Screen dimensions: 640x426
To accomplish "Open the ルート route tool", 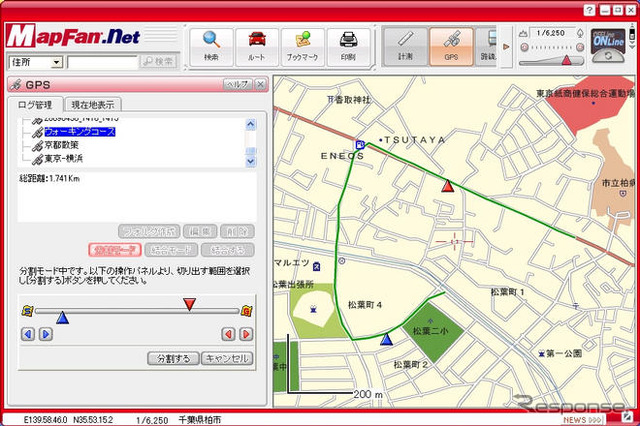I will coord(257,46).
